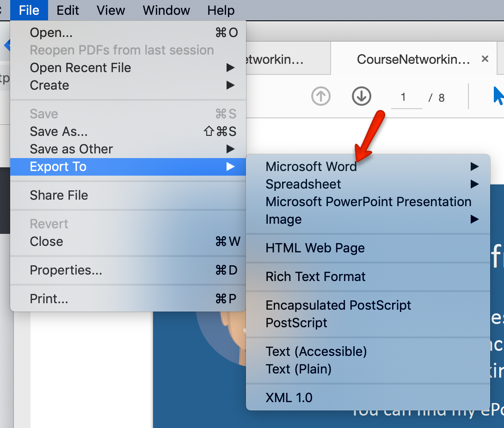This screenshot has height=428, width=504.
Task: Open the Edit menu
Action: [x=68, y=10]
